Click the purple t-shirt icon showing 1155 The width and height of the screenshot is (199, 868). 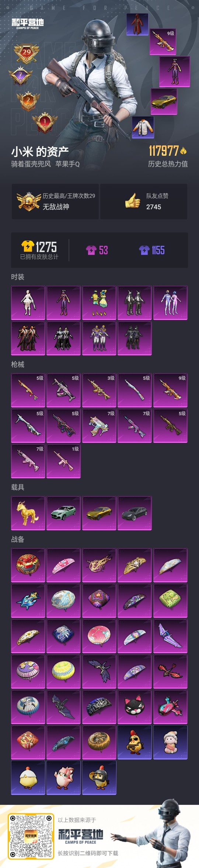pos(144,250)
